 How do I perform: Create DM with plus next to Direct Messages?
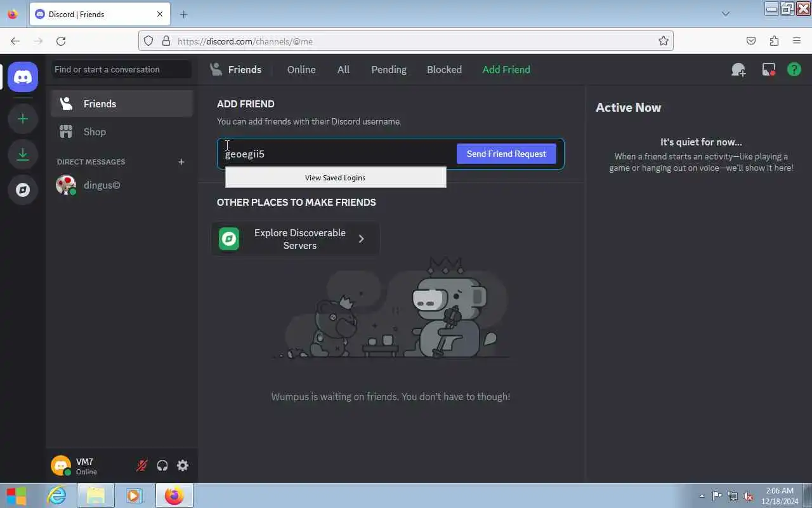[x=181, y=162]
